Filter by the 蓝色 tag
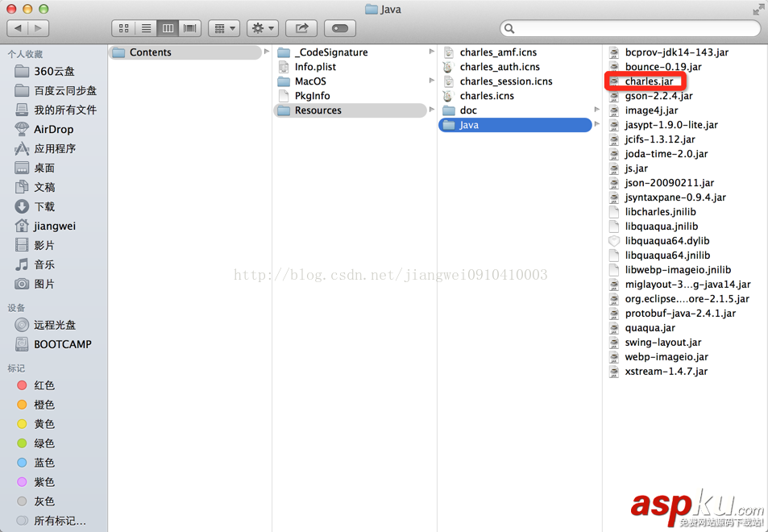 coord(54,463)
